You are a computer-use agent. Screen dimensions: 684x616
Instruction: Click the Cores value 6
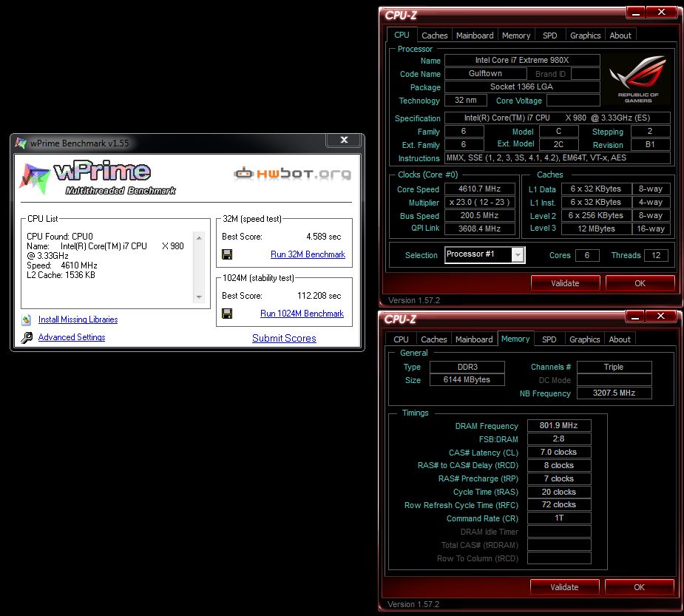pos(587,255)
